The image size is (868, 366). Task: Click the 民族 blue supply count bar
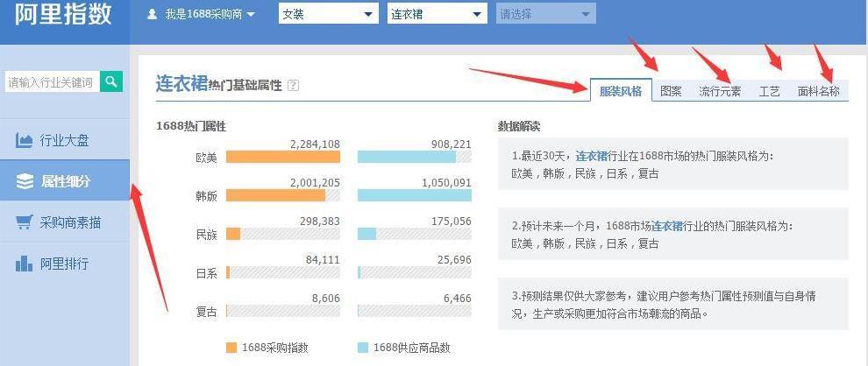click(x=367, y=234)
